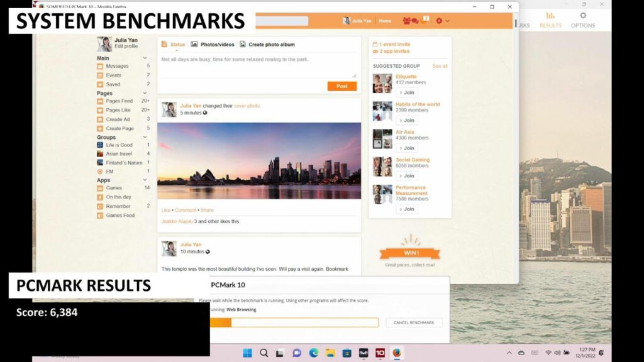Open taskbar Search icon
The height and width of the screenshot is (362, 644).
tap(264, 353)
